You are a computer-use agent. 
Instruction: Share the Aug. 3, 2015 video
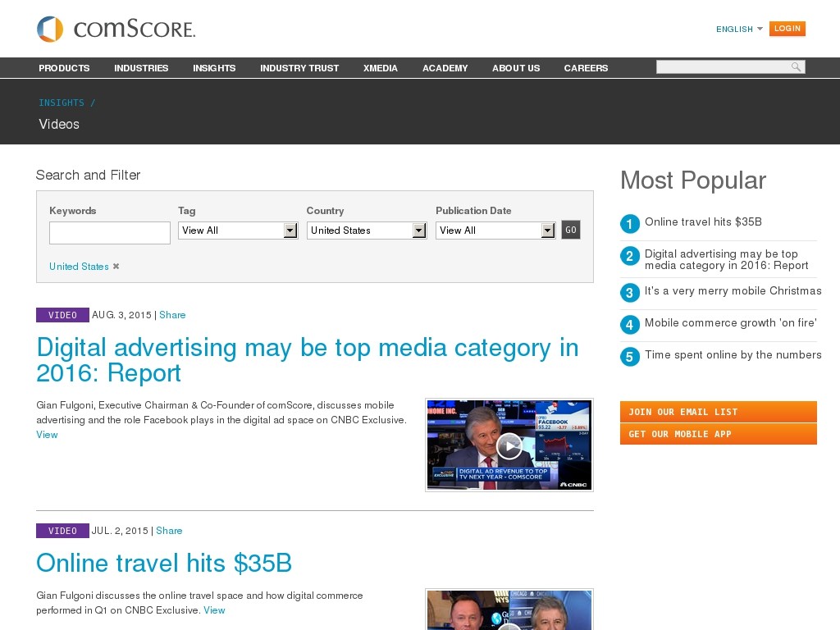point(172,315)
